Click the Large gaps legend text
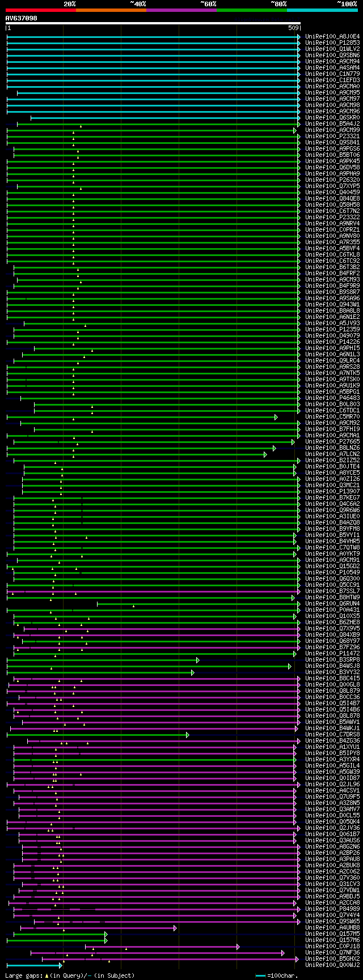 [70, 975]
